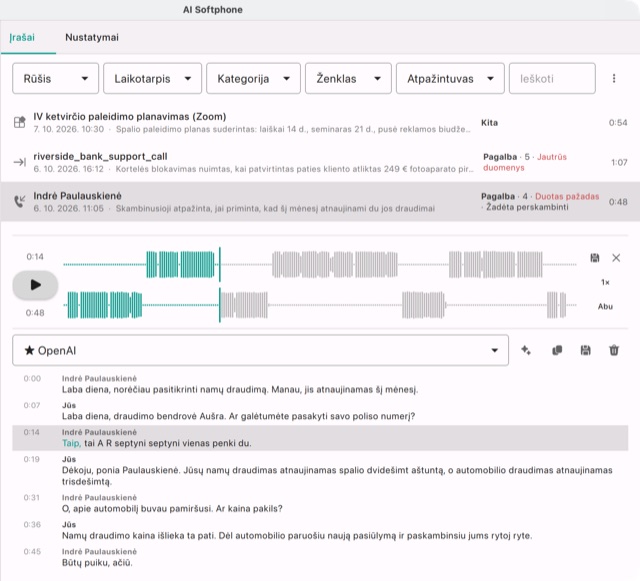
Task: Open the OpenAI transcription dropdown
Action: point(260,350)
